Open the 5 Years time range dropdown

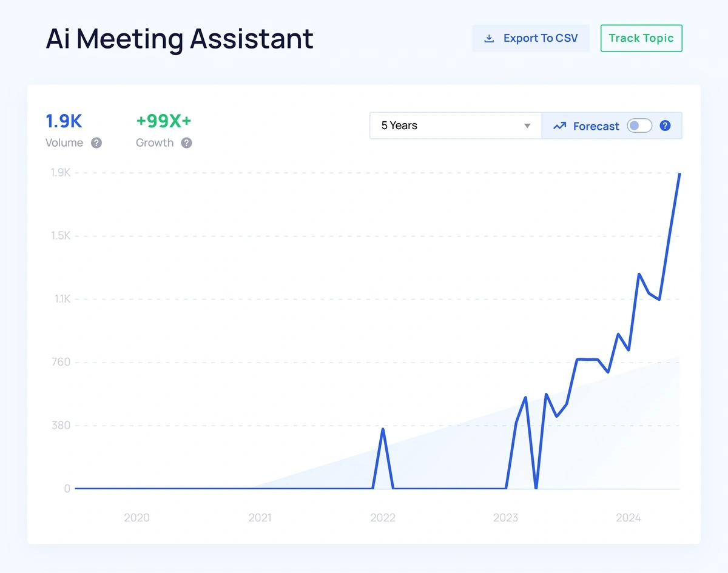tap(456, 126)
